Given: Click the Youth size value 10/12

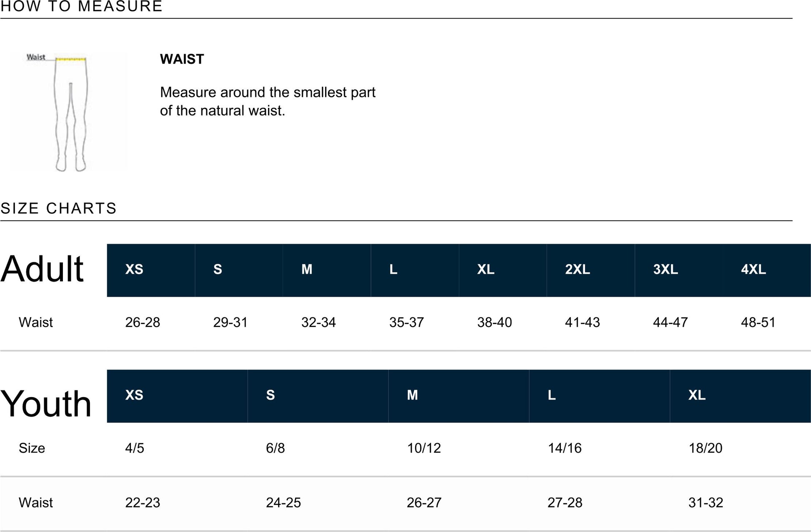Looking at the screenshot, I should click(423, 448).
